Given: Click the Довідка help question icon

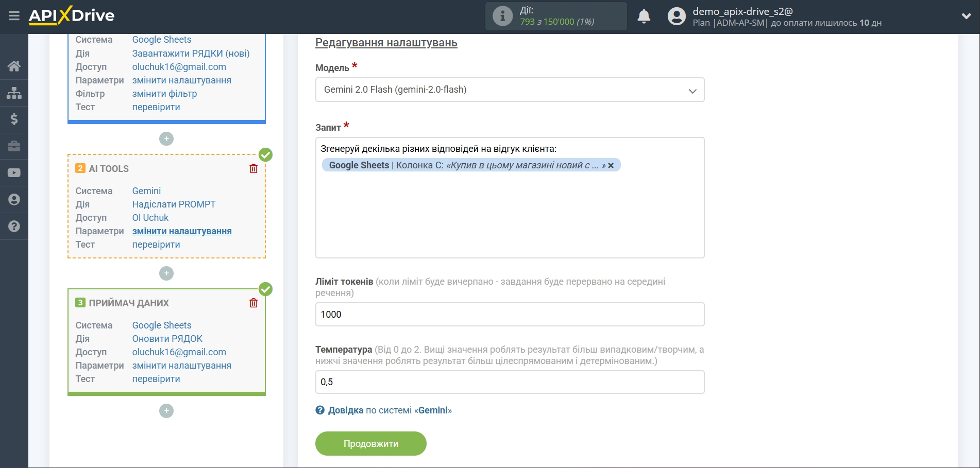Looking at the screenshot, I should tap(320, 410).
